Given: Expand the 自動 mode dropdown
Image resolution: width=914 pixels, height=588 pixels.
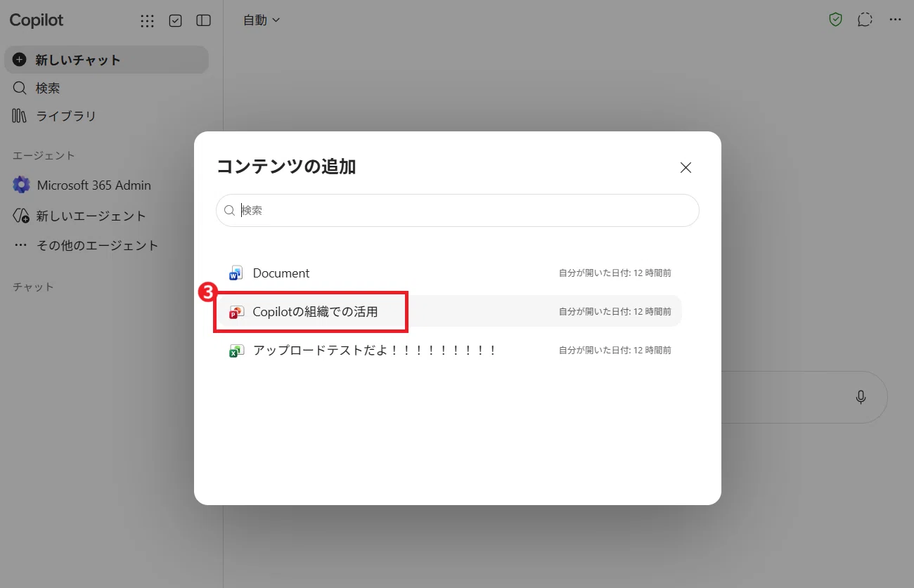Looking at the screenshot, I should click(x=262, y=20).
